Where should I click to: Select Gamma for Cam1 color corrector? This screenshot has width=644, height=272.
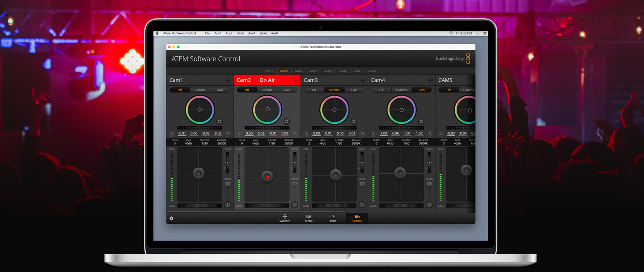coord(199,90)
